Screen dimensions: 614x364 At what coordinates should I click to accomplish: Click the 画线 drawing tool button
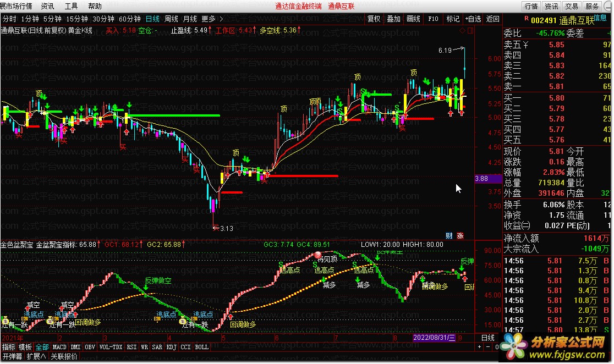414,19
